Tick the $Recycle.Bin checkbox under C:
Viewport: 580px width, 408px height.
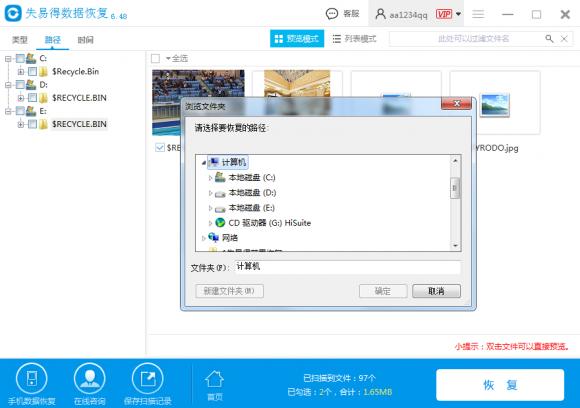point(33,71)
